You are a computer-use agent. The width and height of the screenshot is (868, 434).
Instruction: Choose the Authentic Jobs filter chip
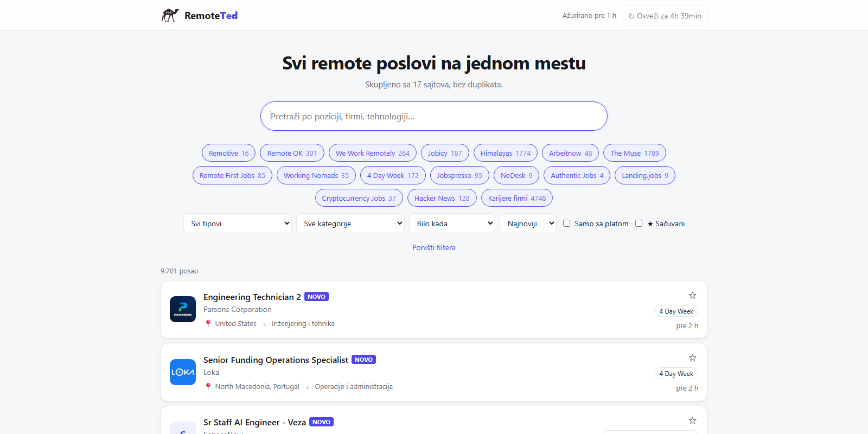click(577, 175)
